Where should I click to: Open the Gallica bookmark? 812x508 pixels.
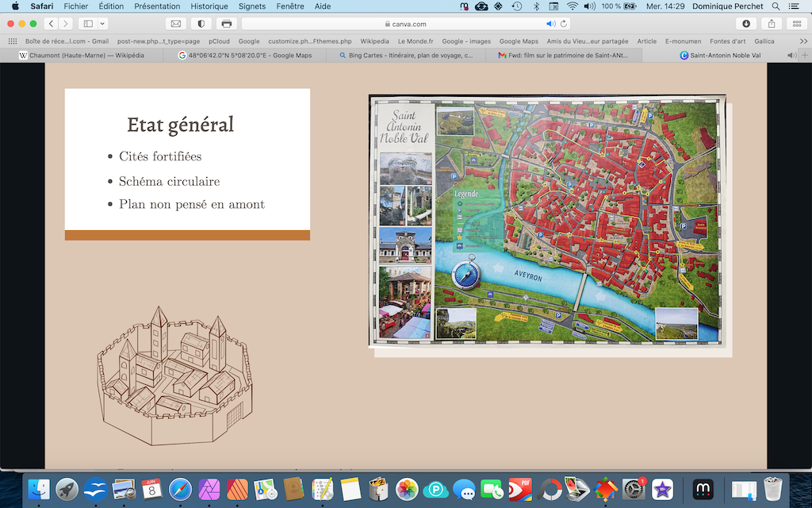(x=764, y=41)
